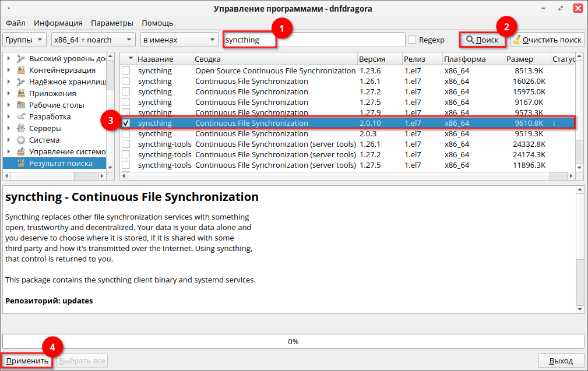The height and width of the screenshot is (371, 588).
Task: Open the Параметры menu
Action: [x=112, y=23]
